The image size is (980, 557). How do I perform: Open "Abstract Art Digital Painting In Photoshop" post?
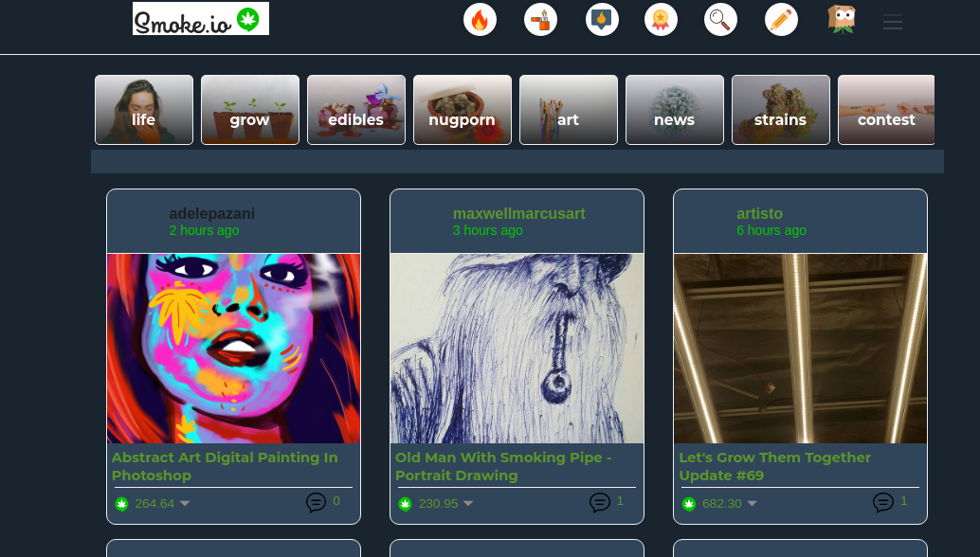pyautogui.click(x=225, y=466)
